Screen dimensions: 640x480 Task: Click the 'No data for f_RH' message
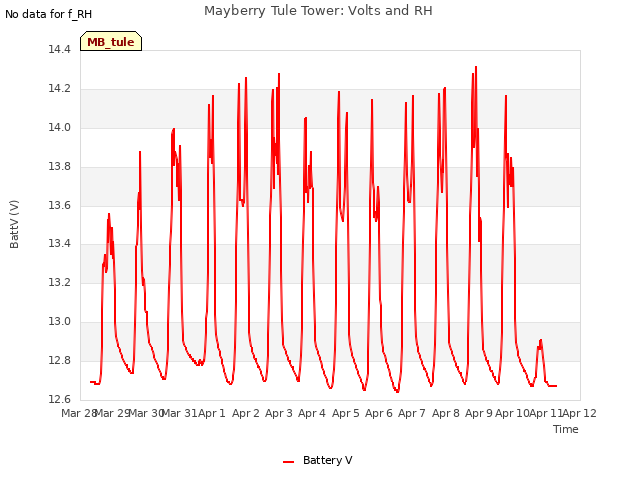pyautogui.click(x=49, y=14)
